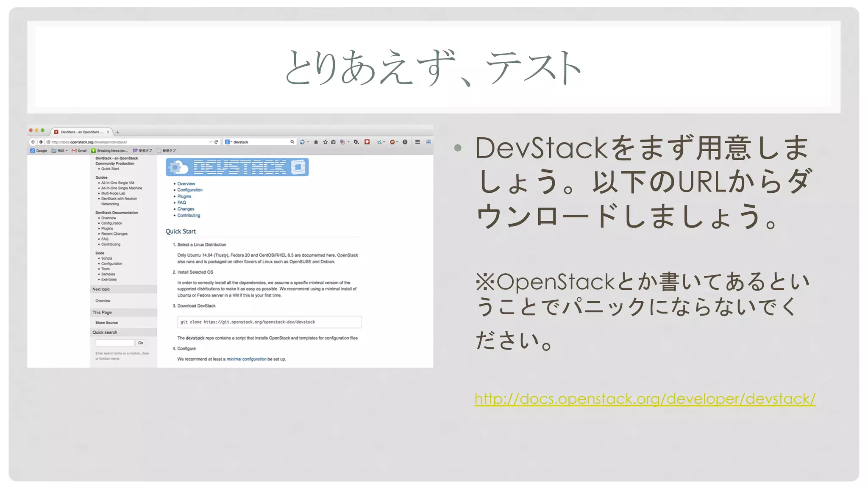Click the DevStack banner logo image

coord(237,167)
